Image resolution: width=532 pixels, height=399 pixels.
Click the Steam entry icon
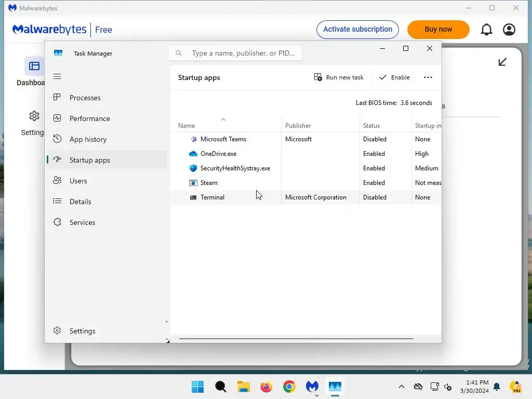tap(193, 183)
